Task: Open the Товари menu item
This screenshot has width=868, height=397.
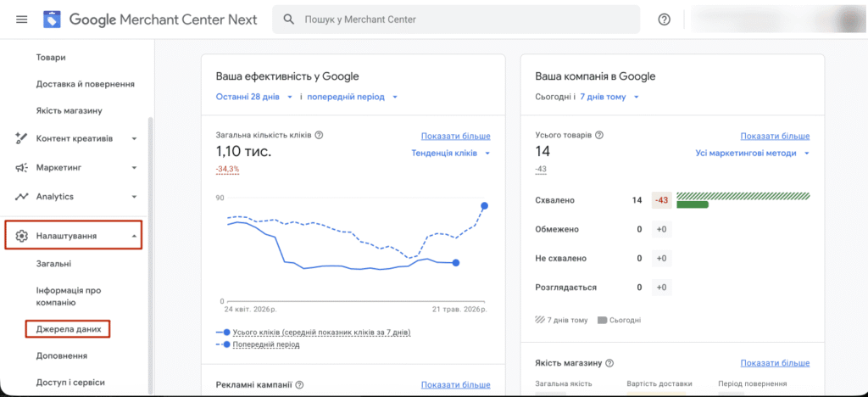Action: [51, 57]
